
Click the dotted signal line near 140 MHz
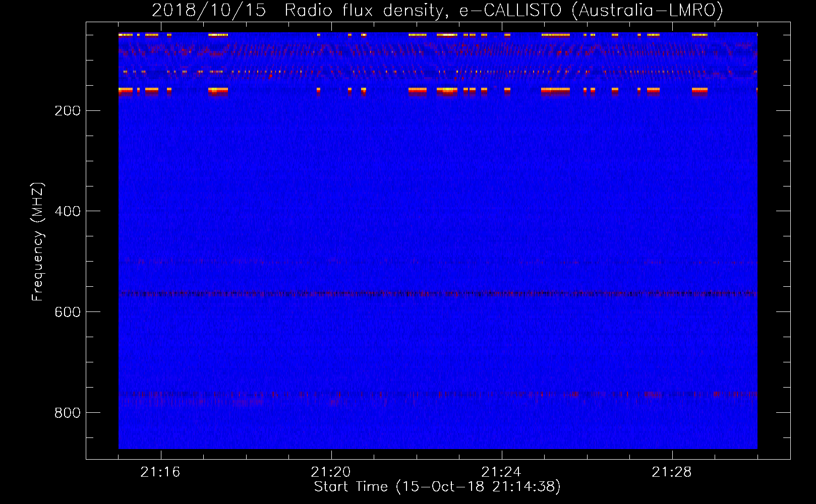[x=438, y=72]
